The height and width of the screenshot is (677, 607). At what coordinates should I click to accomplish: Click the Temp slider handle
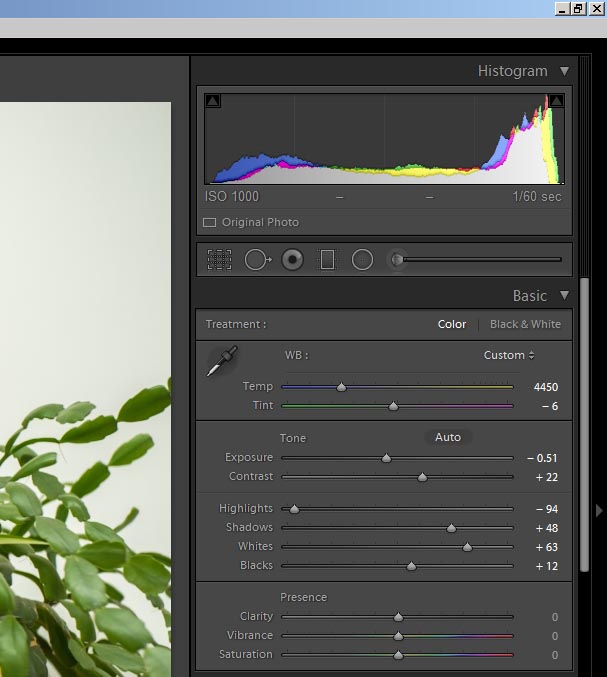[341, 387]
